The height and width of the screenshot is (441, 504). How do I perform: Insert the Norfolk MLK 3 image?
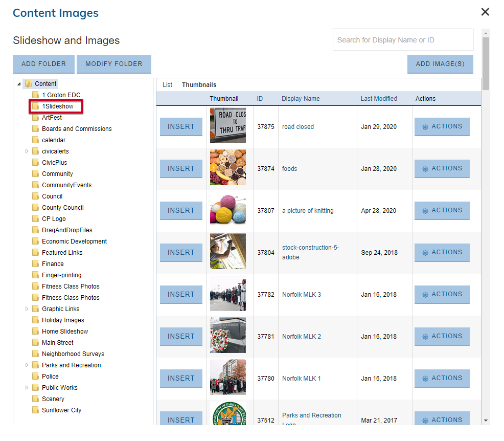[x=181, y=295]
